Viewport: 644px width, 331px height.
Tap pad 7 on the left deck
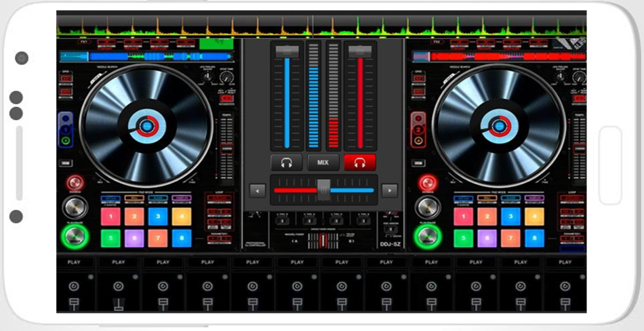coord(158,238)
